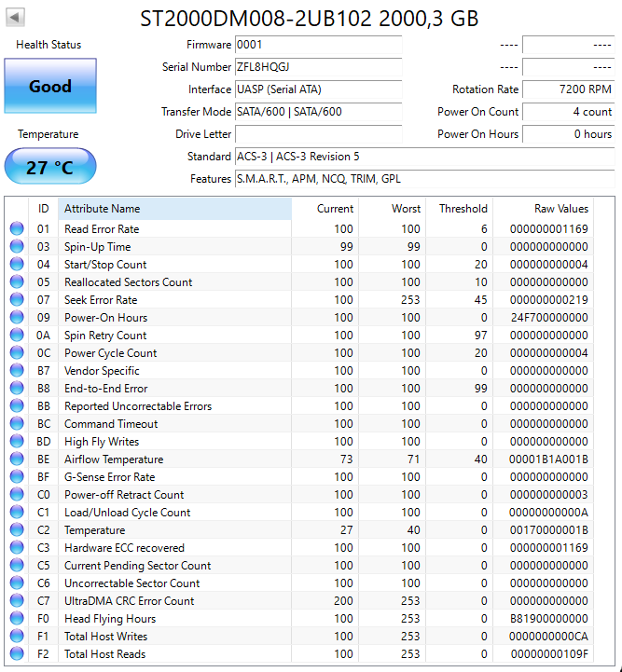Click the Rotation Rate field 7200 RPM
This screenshot has width=622, height=672.
point(569,89)
